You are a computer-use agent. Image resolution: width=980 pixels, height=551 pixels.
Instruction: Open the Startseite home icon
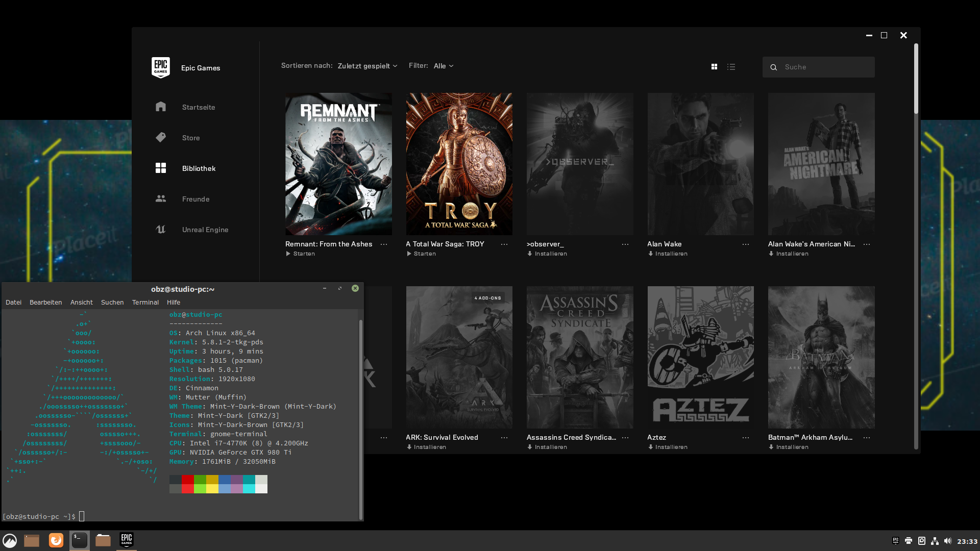161,107
